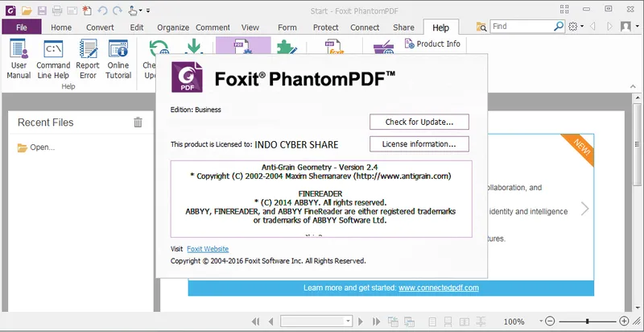Open the Foxit Website link
Screen dimensions: 644x332
208,249
